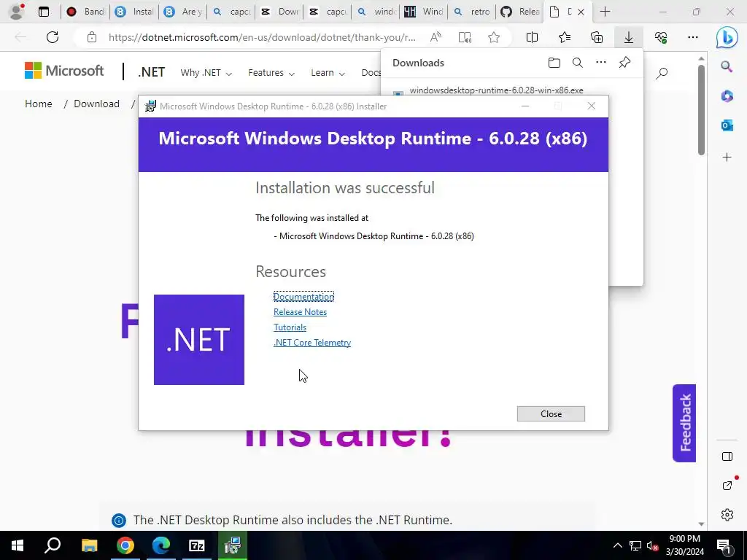Add sidebar app with plus icon
The width and height of the screenshot is (747, 560).
tap(727, 157)
